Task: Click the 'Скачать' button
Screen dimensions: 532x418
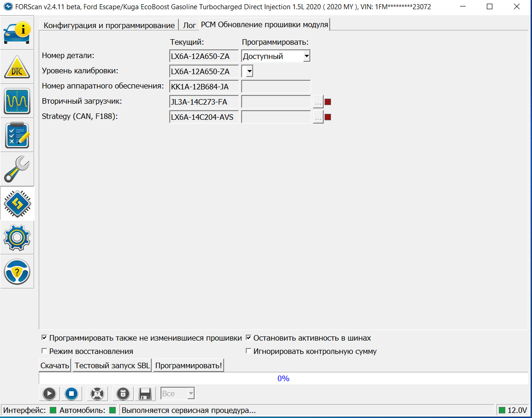Action: 55,365
